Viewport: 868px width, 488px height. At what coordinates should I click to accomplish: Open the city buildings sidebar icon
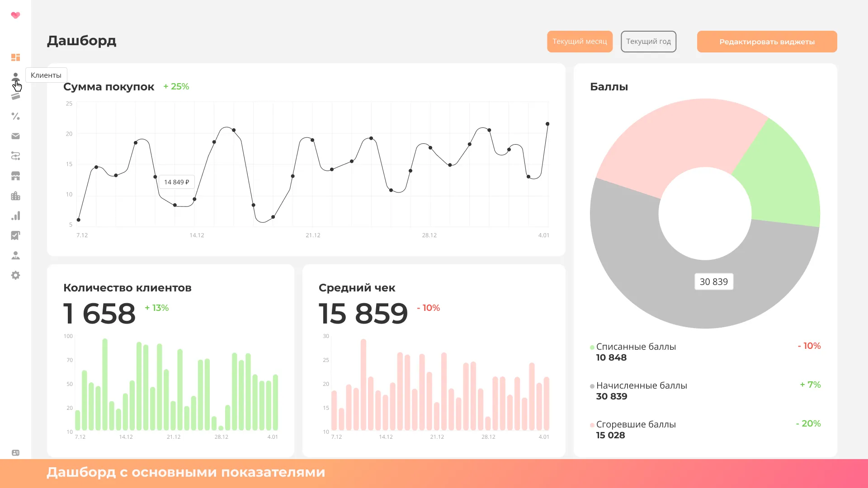(15, 196)
